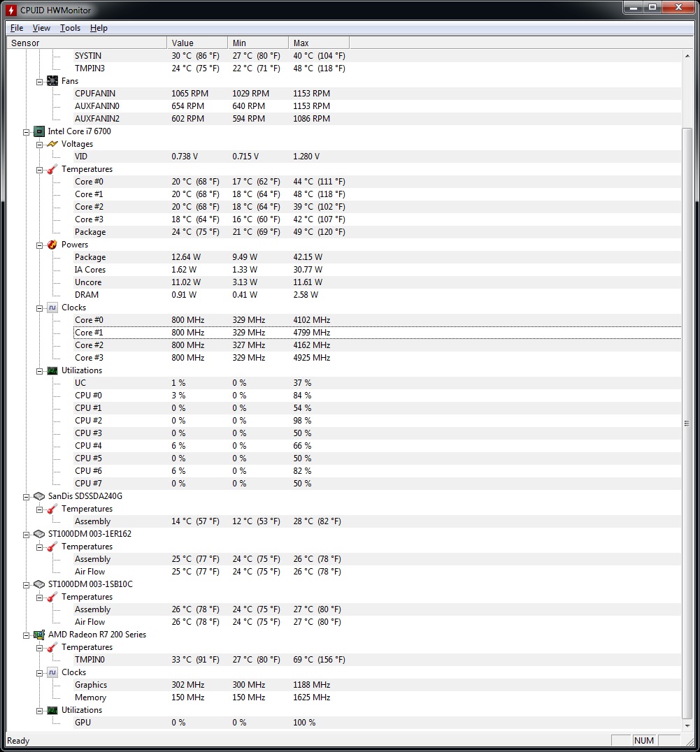The image size is (700, 752).
Task: Click the HWMonitor app icon in title bar
Action: 12,10
